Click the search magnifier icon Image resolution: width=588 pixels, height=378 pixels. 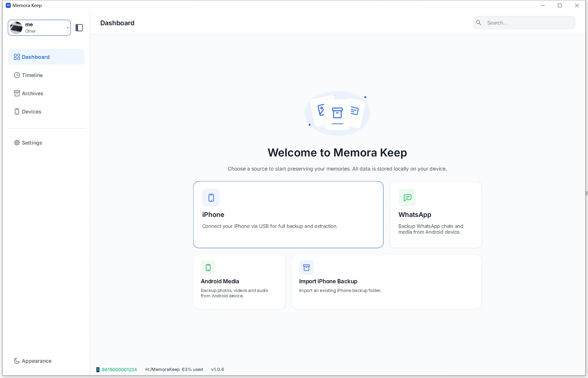pyautogui.click(x=479, y=23)
